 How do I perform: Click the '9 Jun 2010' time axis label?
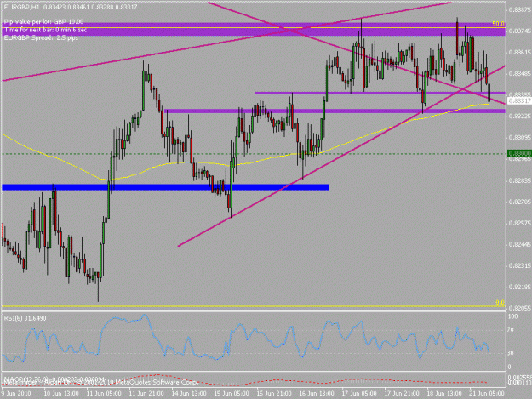(x=16, y=393)
